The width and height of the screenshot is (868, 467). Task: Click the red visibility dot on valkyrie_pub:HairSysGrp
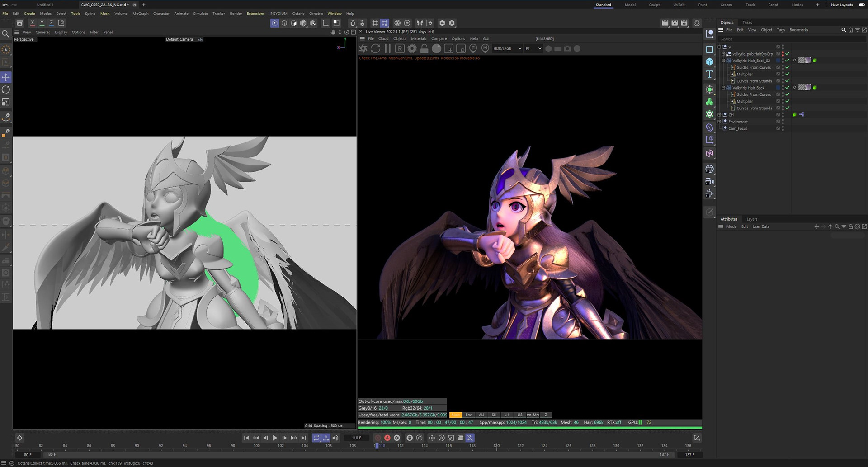pos(783,54)
